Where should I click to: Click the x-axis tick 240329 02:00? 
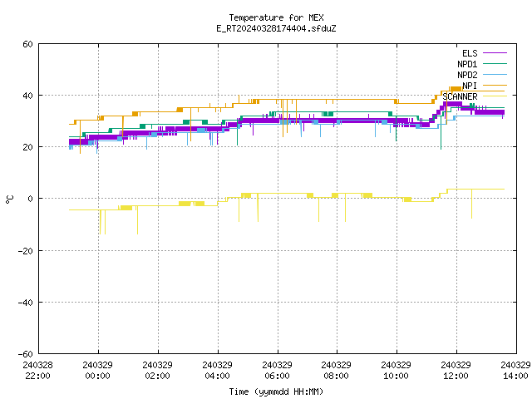click(157, 370)
